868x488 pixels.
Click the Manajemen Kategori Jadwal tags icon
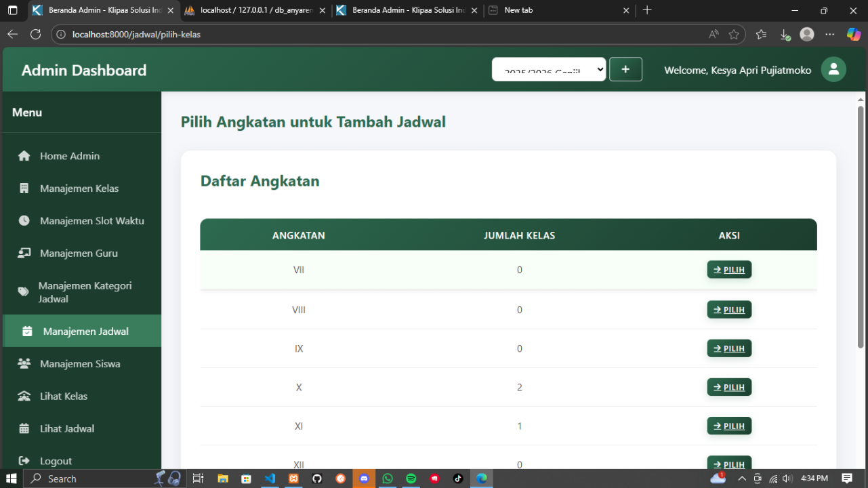pyautogui.click(x=24, y=292)
